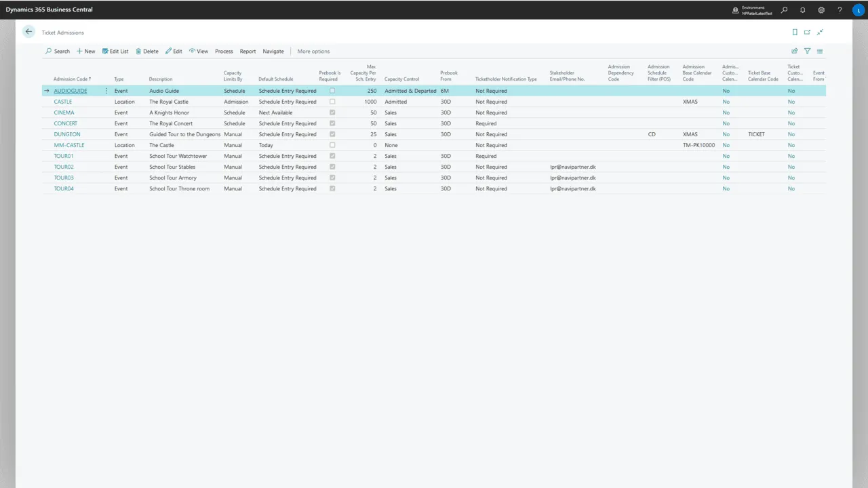
Task: Open notifications bell
Action: 803,10
